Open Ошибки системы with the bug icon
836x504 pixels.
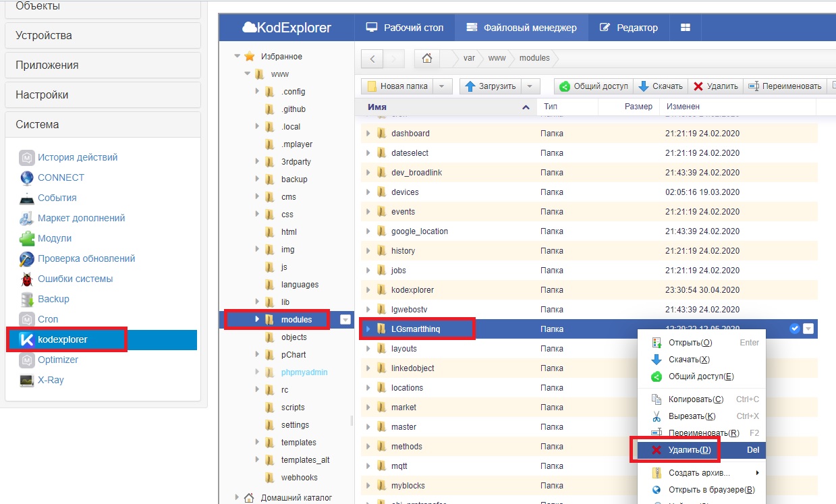pos(27,279)
